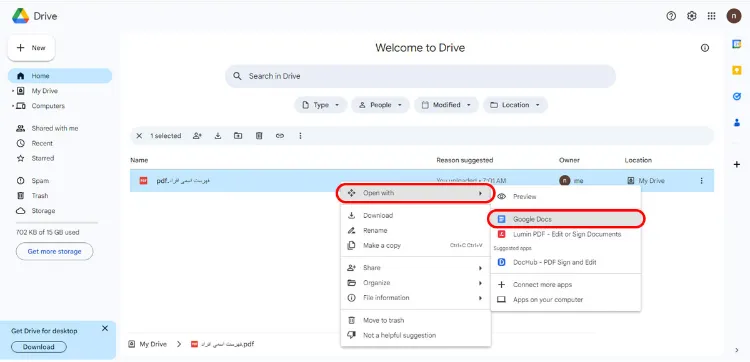The image size is (750, 362).
Task: Click the Search in Drive field
Action: (x=420, y=76)
